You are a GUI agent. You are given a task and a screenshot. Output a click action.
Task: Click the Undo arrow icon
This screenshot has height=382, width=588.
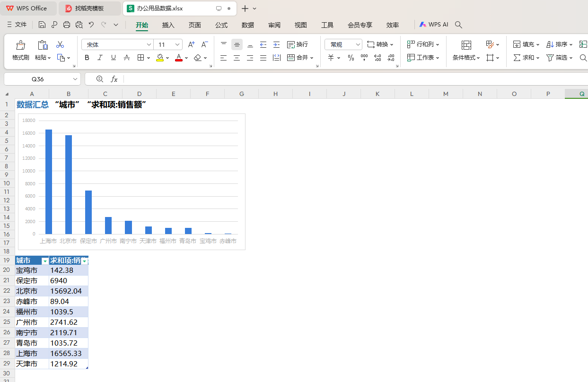pyautogui.click(x=91, y=25)
